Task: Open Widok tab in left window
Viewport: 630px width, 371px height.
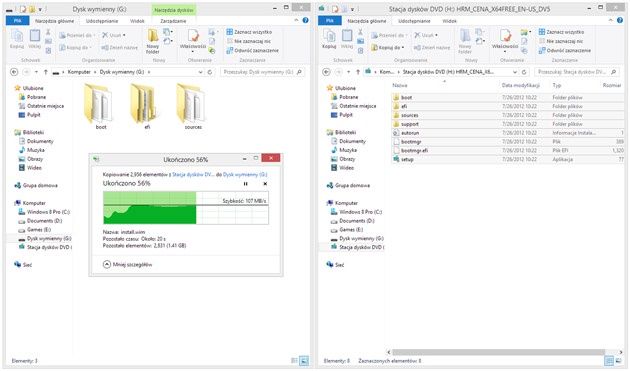Action: tap(137, 20)
